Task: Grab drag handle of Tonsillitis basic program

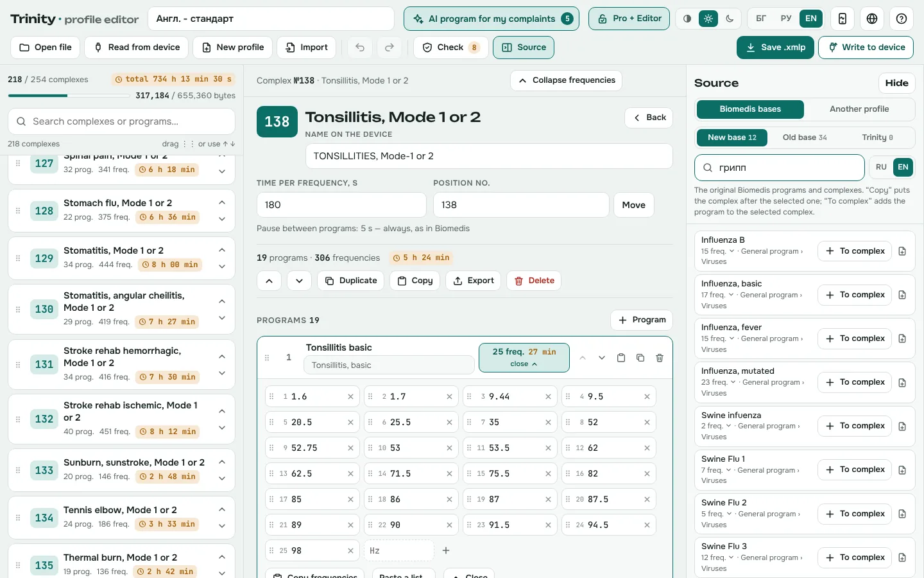Action: pyautogui.click(x=267, y=358)
